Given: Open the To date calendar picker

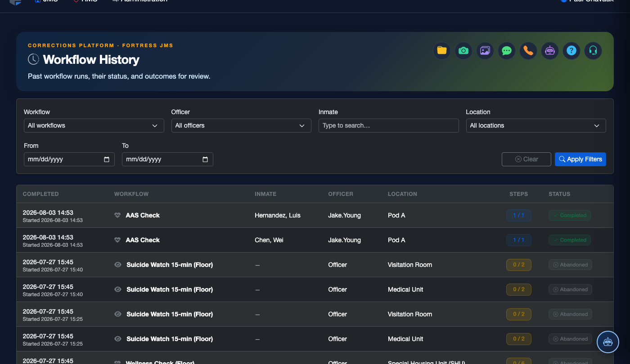Looking at the screenshot, I should (205, 159).
